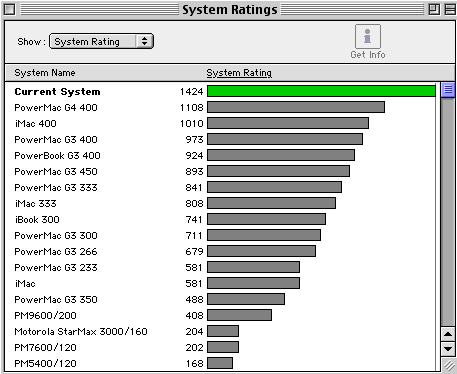
Task: Select the PowerMac G3 450 row
Action: tap(221, 171)
